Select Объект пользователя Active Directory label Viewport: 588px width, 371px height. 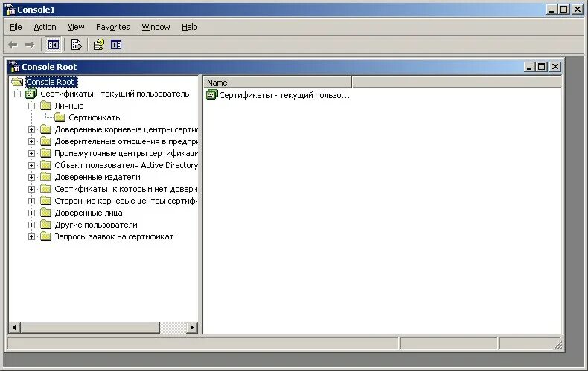(126, 165)
